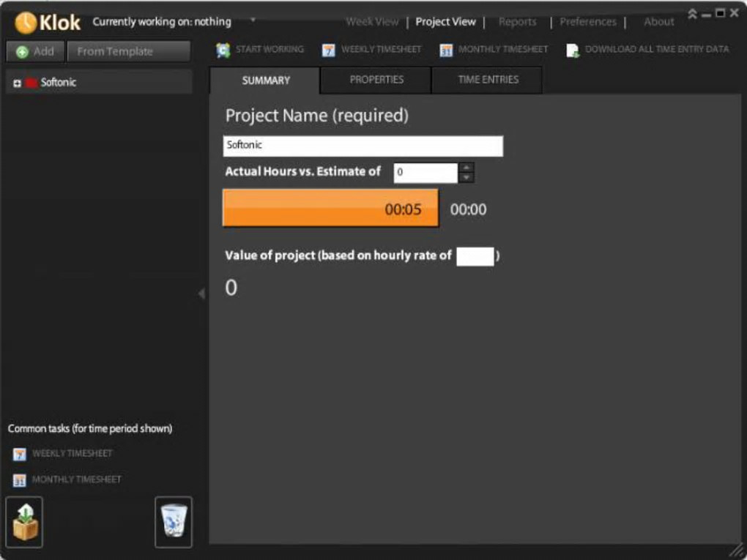Click the Currently working on: nothing text
This screenshot has height=560, width=747.
tap(162, 22)
